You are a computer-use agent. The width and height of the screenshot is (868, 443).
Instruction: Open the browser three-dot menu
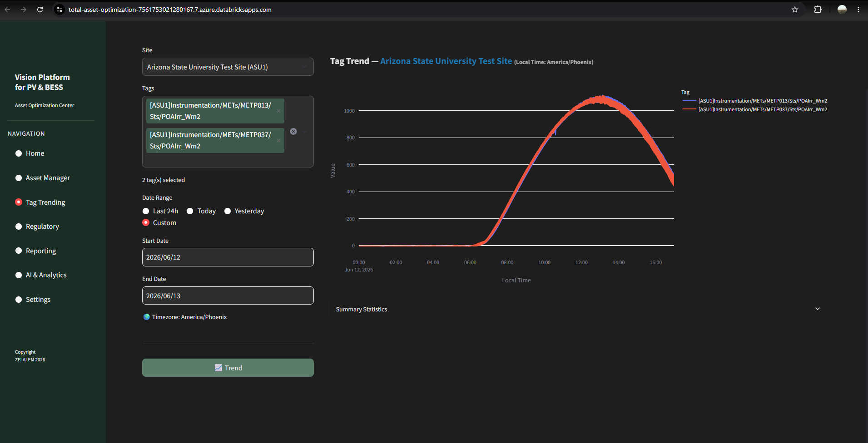[858, 10]
